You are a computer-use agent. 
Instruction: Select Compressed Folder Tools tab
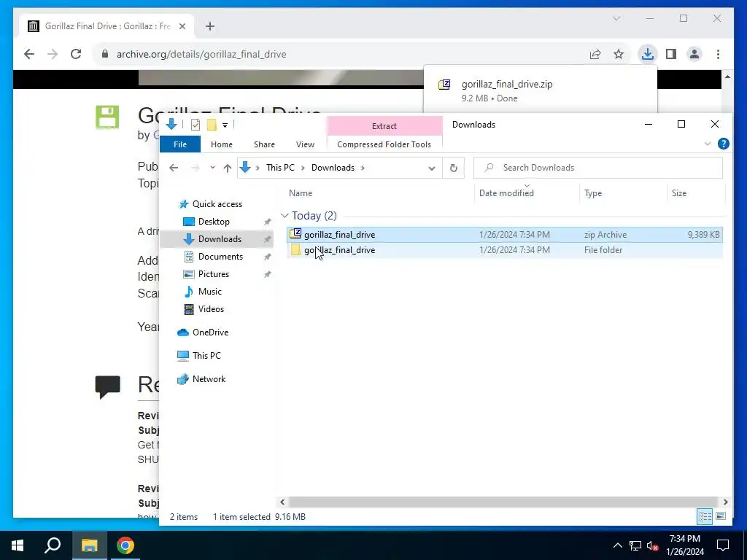point(384,144)
